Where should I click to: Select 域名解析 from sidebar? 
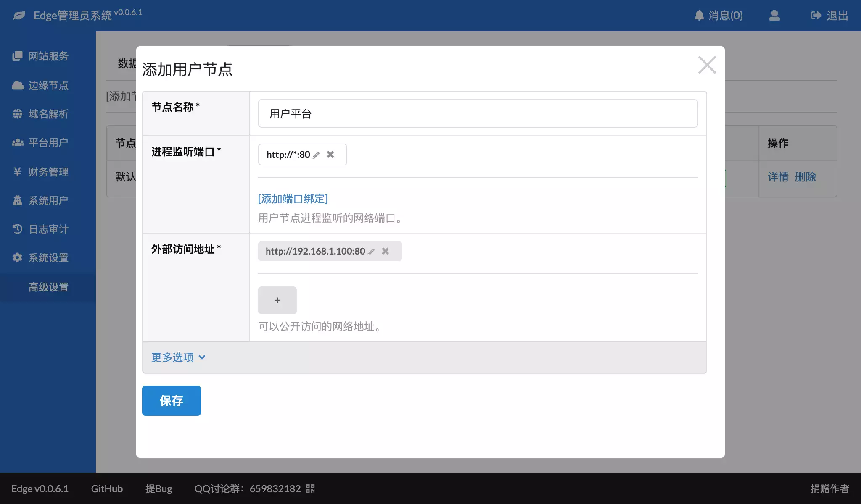click(48, 114)
